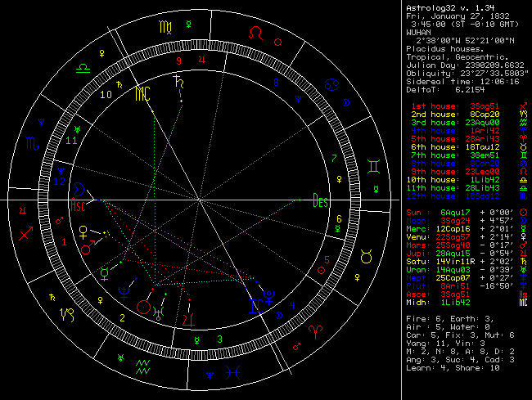Click the green Des descendant label
Viewport: 532px width, 400px height.
(x=321, y=200)
